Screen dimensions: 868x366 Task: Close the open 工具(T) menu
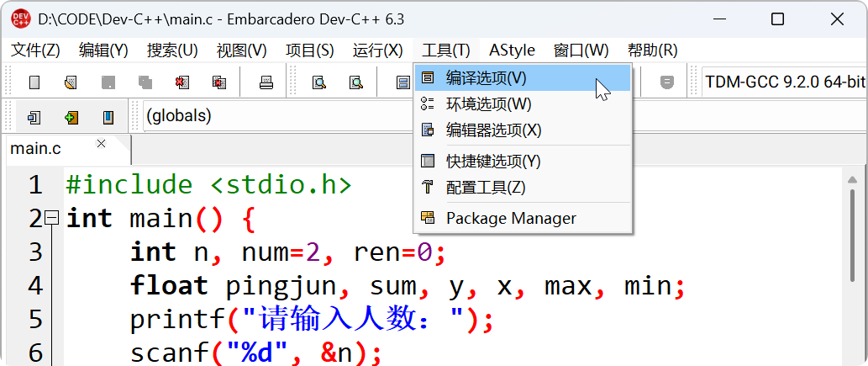[x=445, y=50]
